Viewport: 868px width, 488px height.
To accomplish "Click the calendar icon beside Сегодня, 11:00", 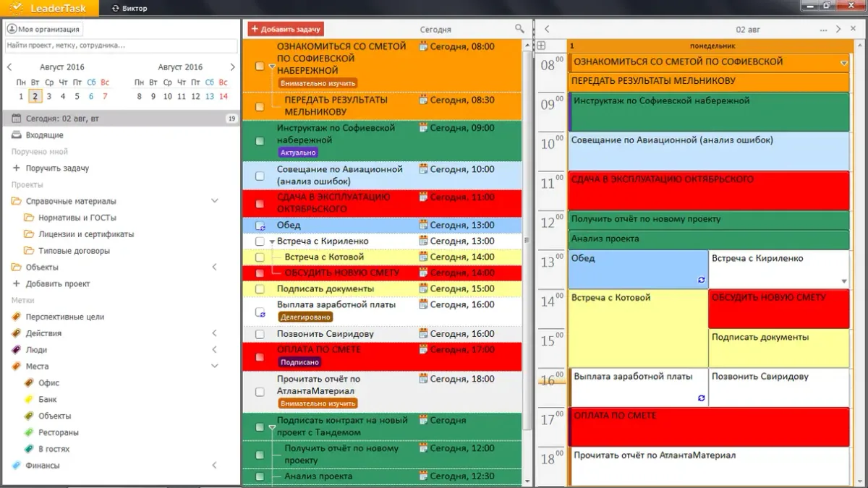I will tap(423, 197).
